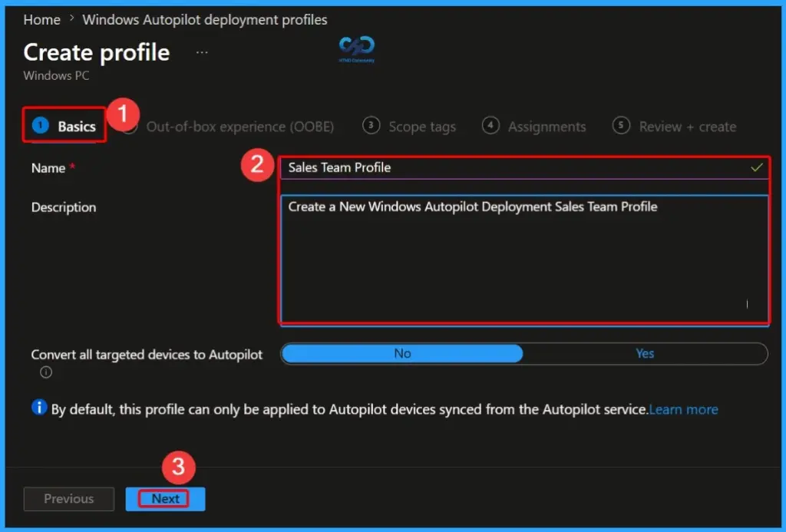Jump to Review + create step

point(674,127)
